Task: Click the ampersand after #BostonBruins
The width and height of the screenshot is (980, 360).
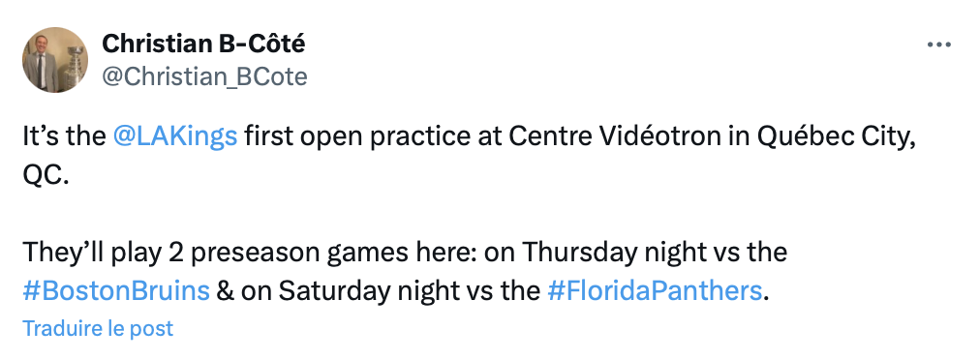Action: tap(224, 290)
